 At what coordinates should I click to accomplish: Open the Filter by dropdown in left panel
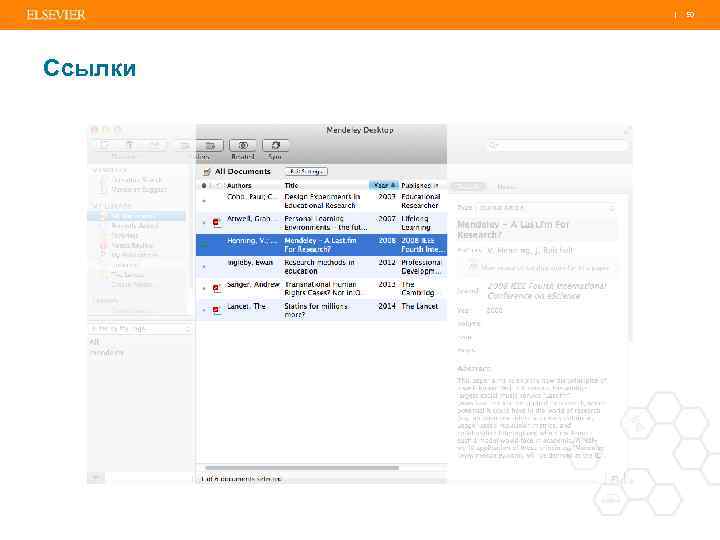pyautogui.click(x=140, y=329)
